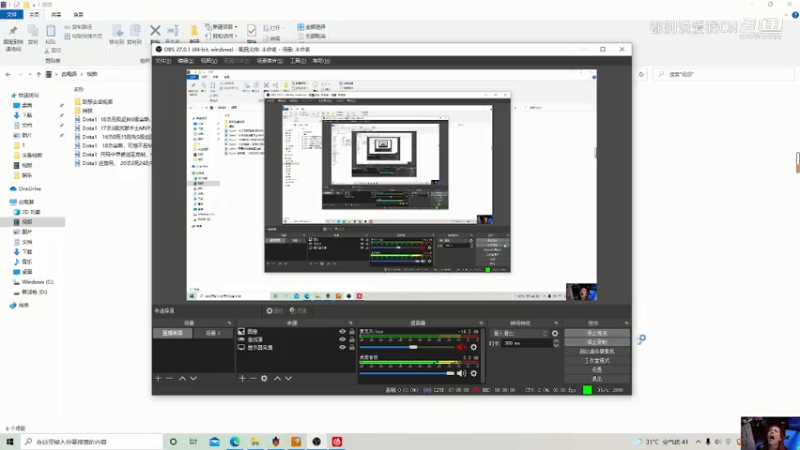Open Desktop Audio settings gear

(473, 373)
